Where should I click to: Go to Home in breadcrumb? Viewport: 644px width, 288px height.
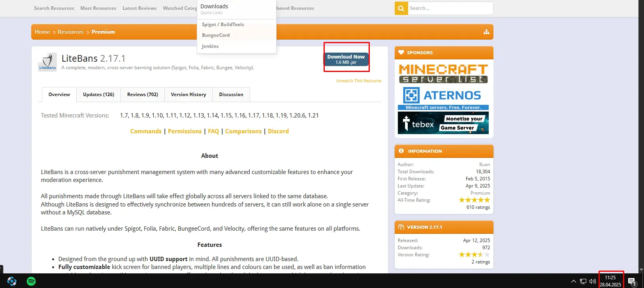tap(42, 32)
